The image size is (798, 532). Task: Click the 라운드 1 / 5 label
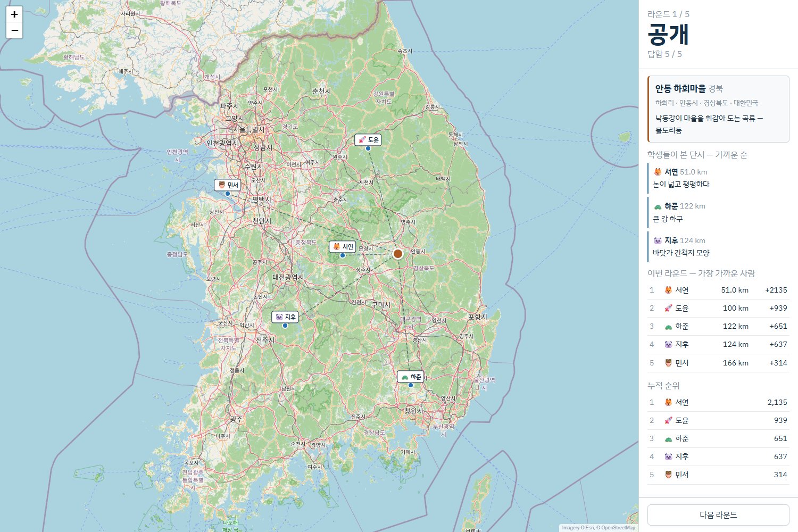point(668,14)
